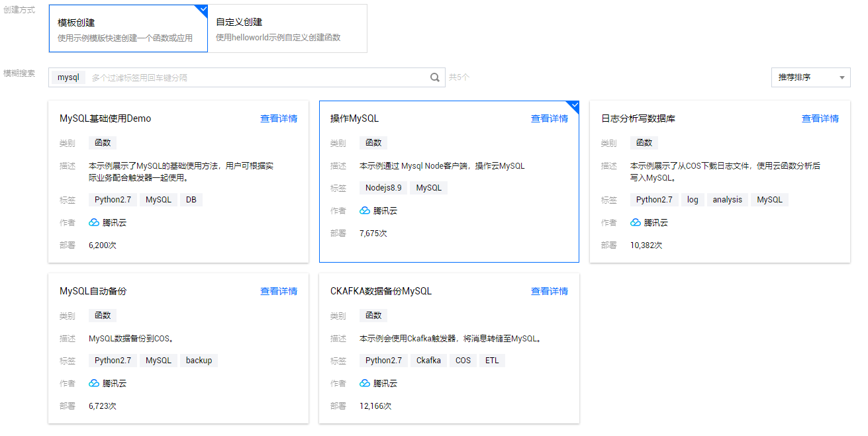Screen dimensions: 868x436
Task: Click the search magnifier icon
Action: click(x=435, y=77)
